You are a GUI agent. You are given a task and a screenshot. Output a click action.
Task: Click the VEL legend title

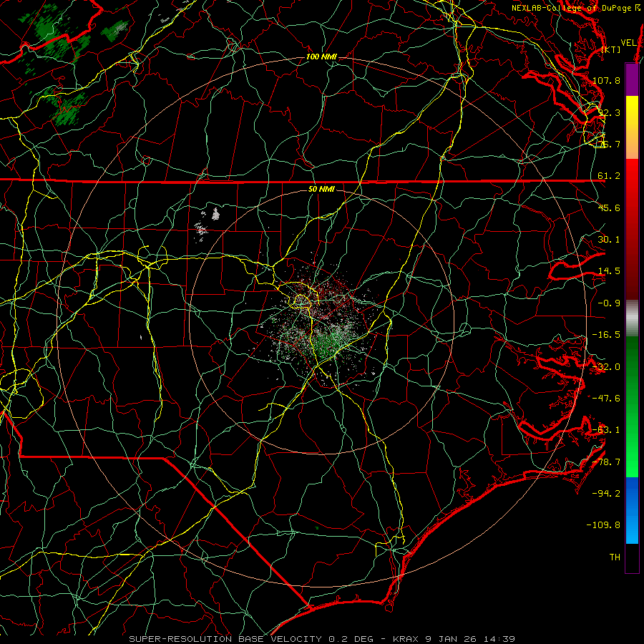coord(628,43)
